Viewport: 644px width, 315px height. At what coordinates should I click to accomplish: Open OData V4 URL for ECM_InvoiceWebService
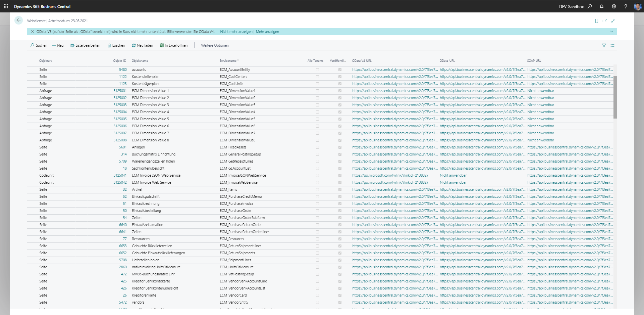(390, 182)
